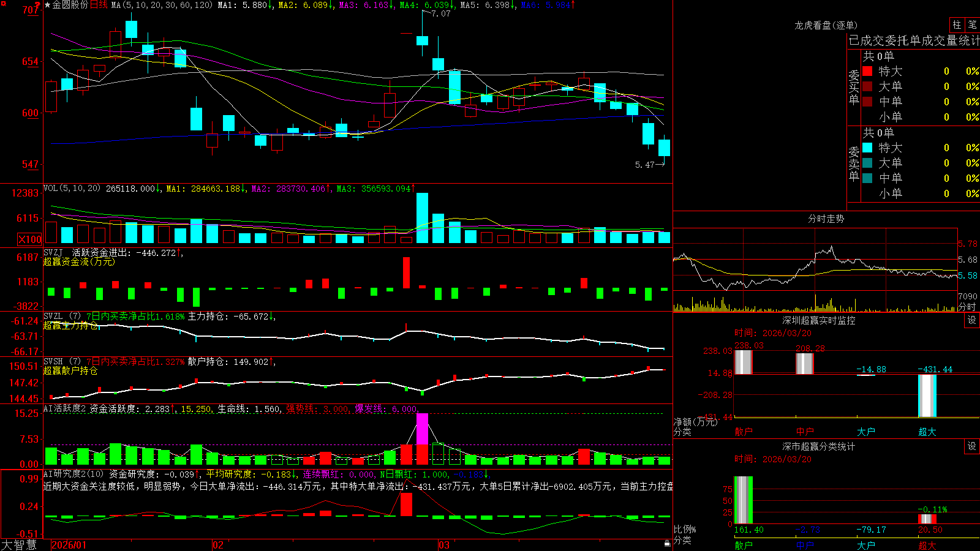Click the AI研究度2(10) indicator title

(74, 474)
